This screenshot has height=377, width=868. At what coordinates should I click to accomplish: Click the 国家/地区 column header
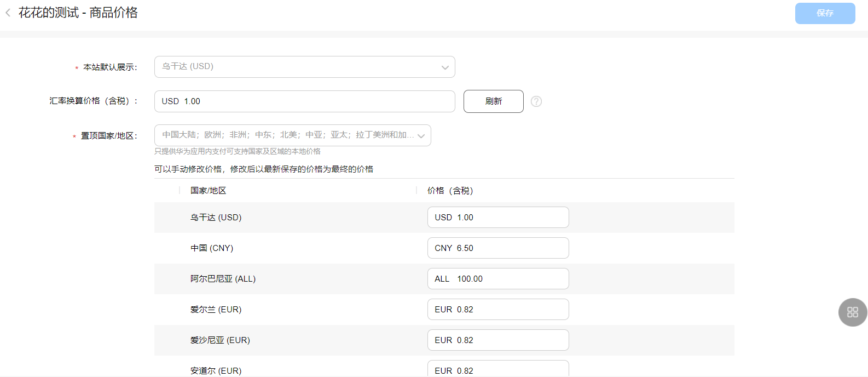209,191
